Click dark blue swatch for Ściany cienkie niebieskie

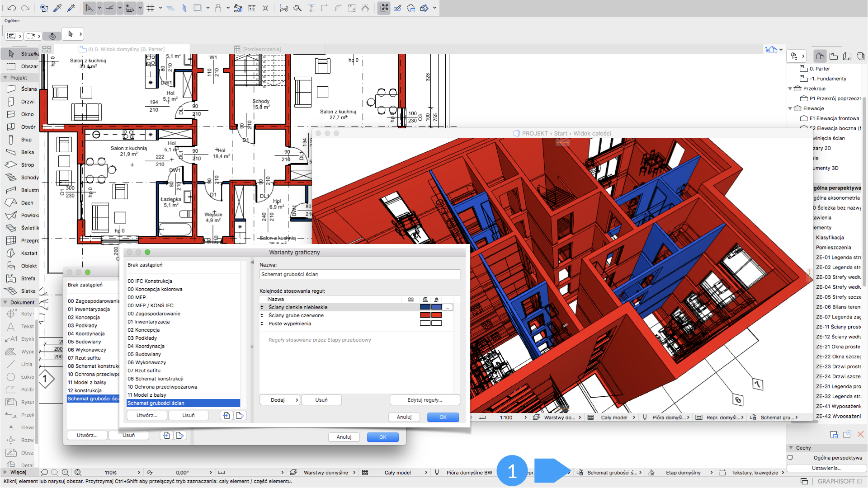pos(425,307)
